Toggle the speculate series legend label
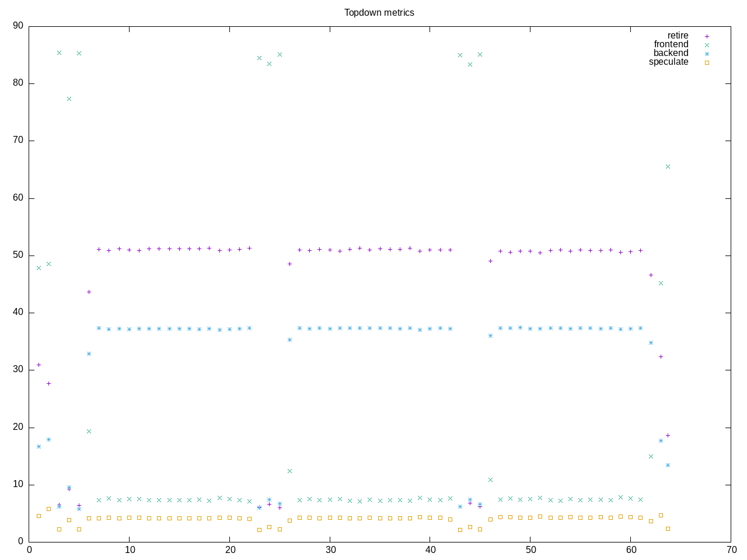Screen dimensions: 747x560 [x=668, y=62]
